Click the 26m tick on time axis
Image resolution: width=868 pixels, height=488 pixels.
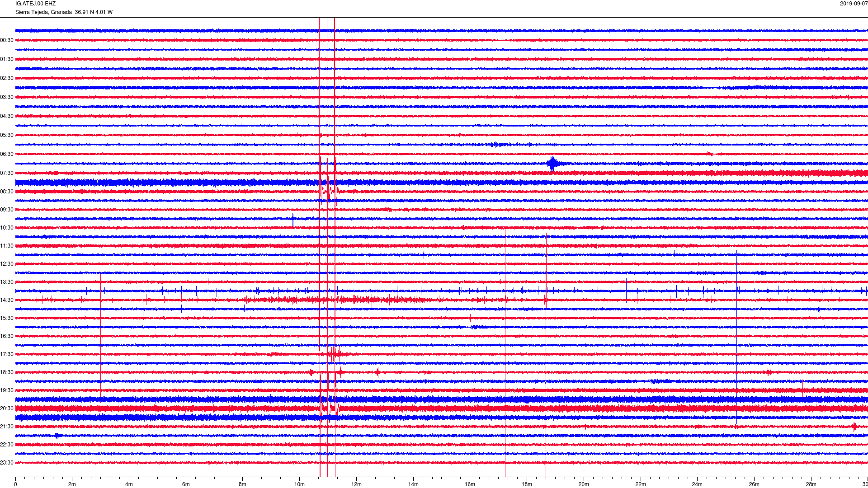pos(754,484)
